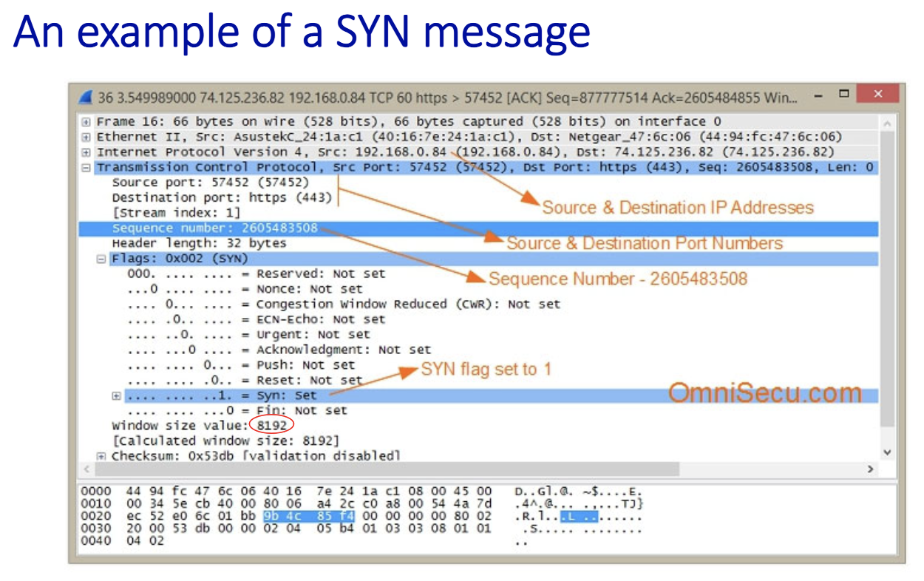This screenshot has width=924, height=581.
Task: Collapse the Flags: 0x002 (SYN) node
Action: (101, 259)
